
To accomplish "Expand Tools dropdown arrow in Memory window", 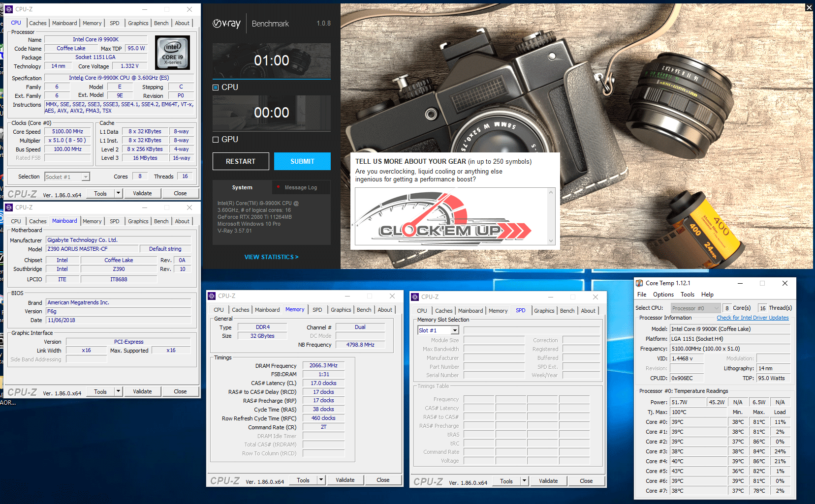I will pos(321,480).
